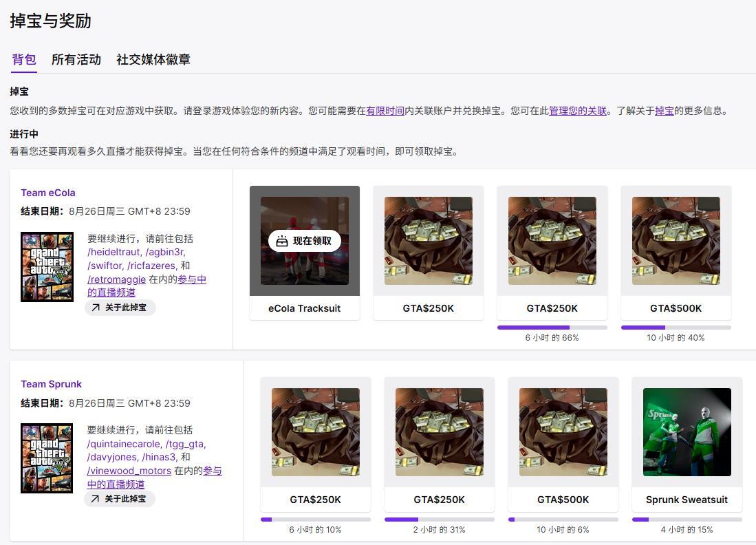Click the 4 小时 的 15% text
The width and height of the screenshot is (756, 545).
687,530
